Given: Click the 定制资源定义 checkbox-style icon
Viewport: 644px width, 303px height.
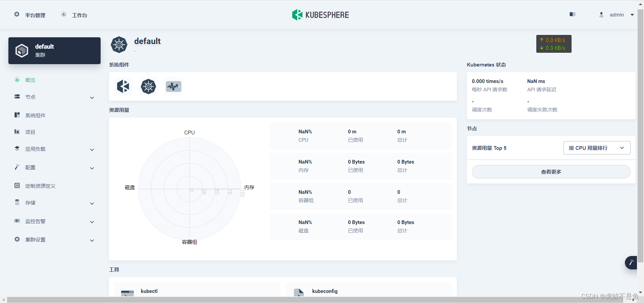Looking at the screenshot, I should (17, 185).
